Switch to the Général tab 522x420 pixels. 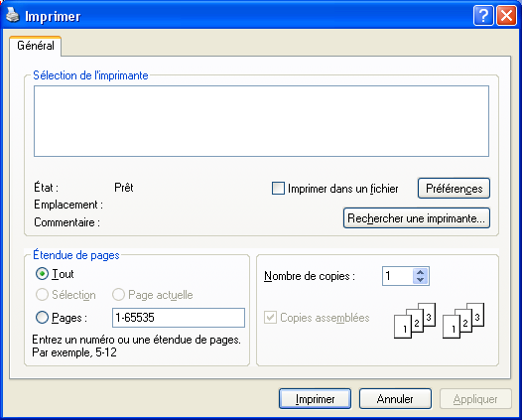tap(36, 46)
